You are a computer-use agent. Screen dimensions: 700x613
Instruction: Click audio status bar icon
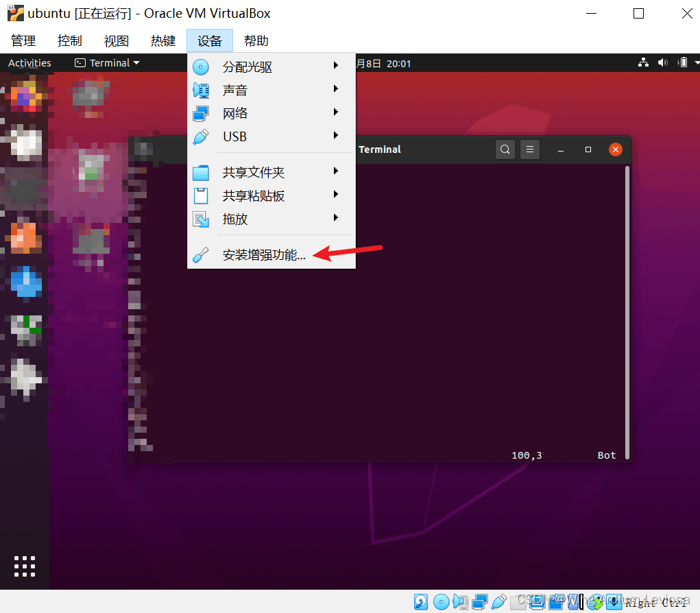[460, 602]
